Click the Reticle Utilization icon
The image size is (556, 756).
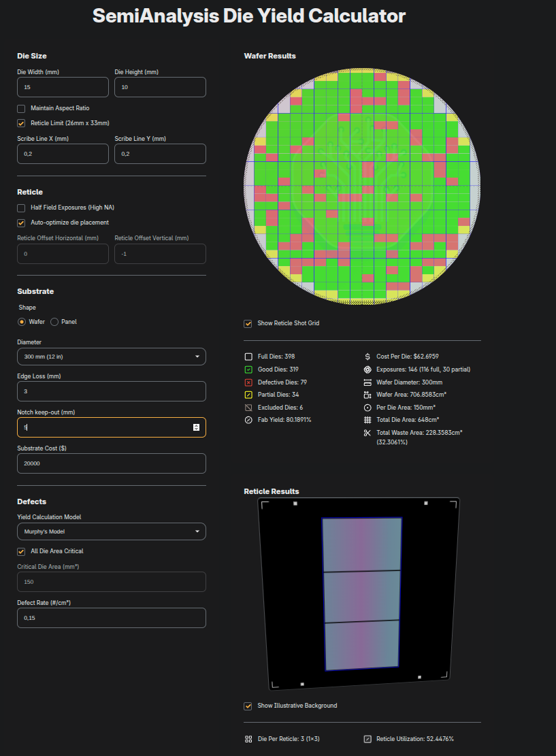click(x=367, y=739)
